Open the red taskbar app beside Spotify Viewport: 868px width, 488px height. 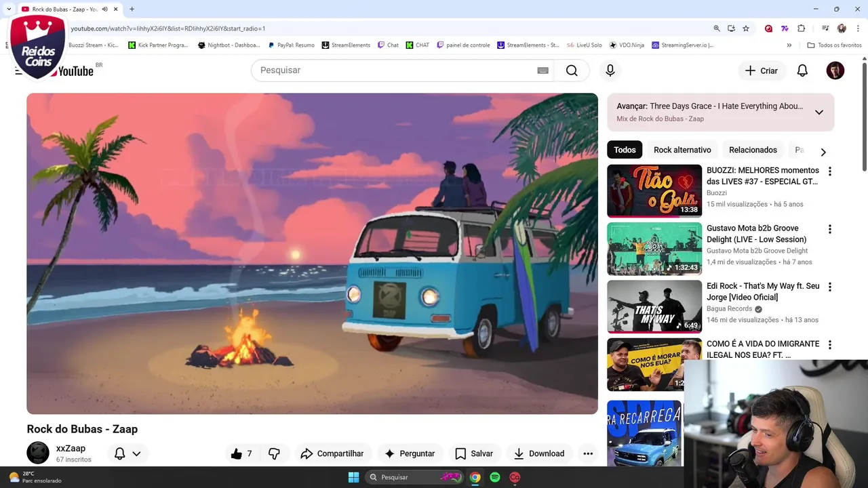point(515,477)
